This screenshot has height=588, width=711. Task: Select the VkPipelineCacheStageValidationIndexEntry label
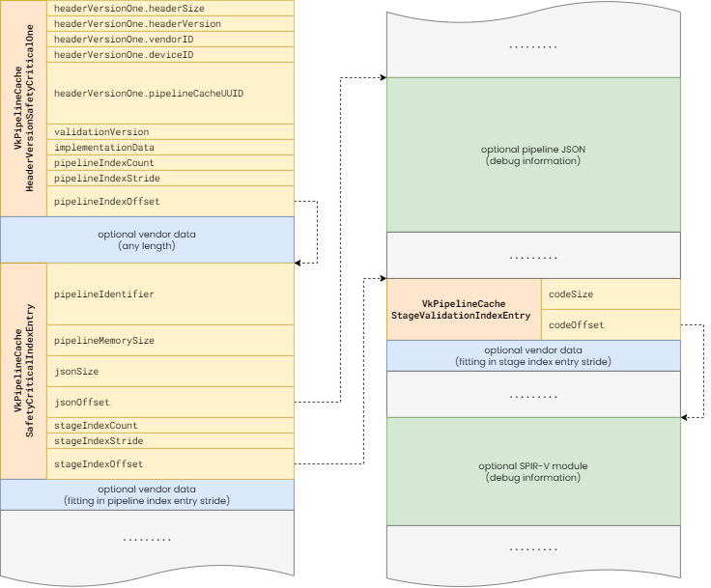pos(464,309)
